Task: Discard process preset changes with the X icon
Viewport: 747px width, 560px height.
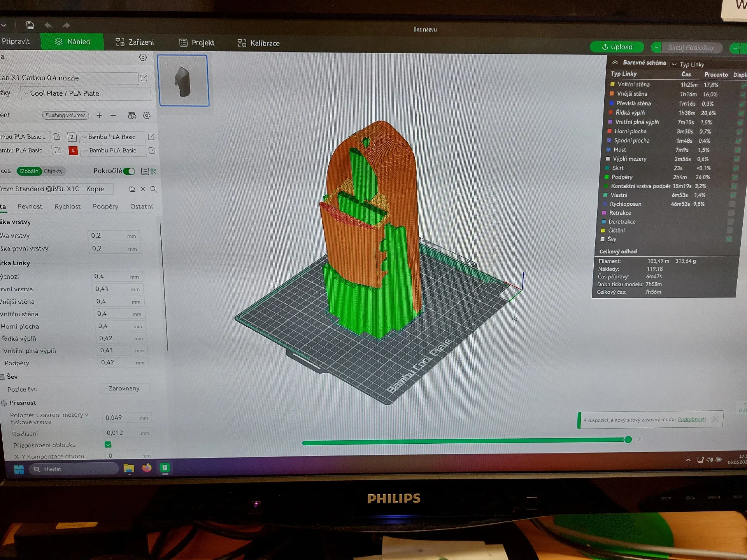Action: 143,189
